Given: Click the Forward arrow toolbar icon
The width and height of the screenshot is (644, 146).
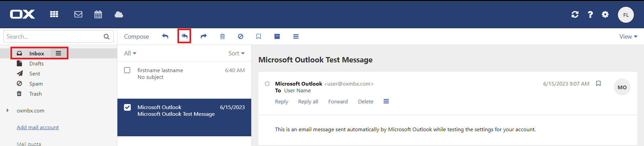Looking at the screenshot, I should pos(204,36).
